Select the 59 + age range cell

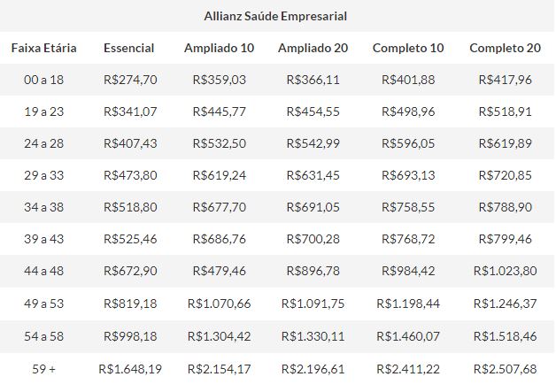(x=43, y=368)
